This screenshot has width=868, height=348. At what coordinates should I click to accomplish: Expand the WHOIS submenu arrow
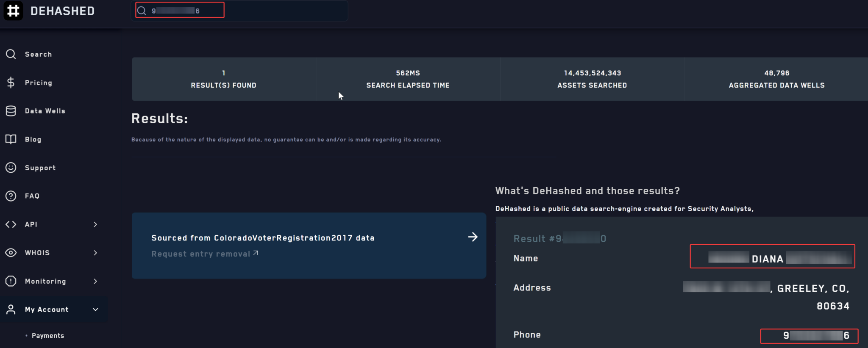coord(95,253)
